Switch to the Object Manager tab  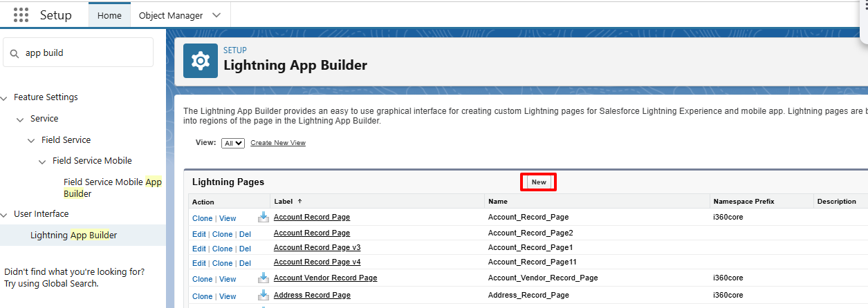pyautogui.click(x=171, y=15)
